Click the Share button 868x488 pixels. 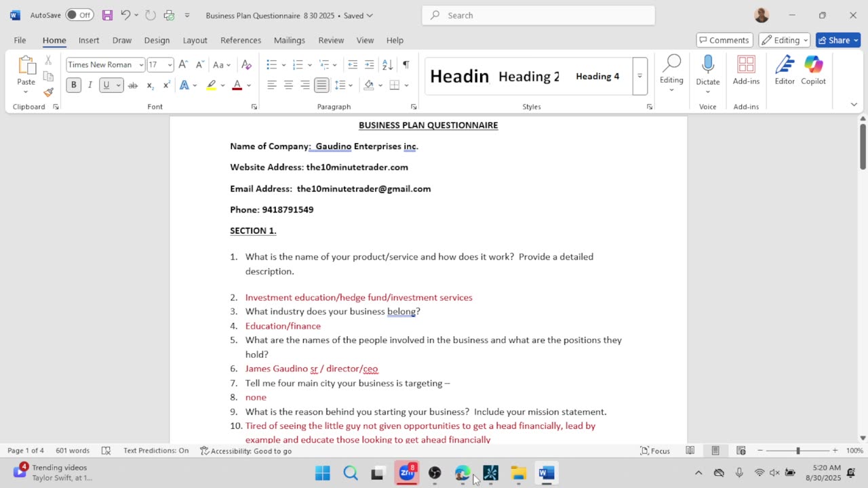[x=838, y=41]
